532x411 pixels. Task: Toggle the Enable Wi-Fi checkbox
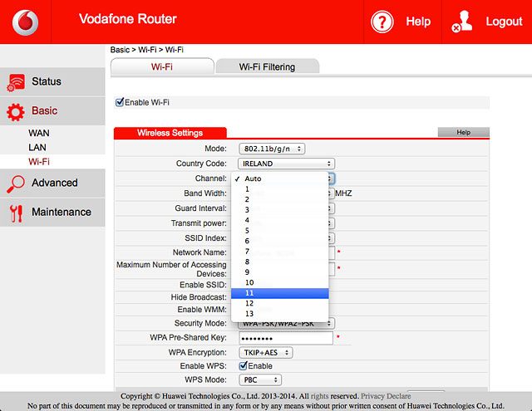click(120, 102)
